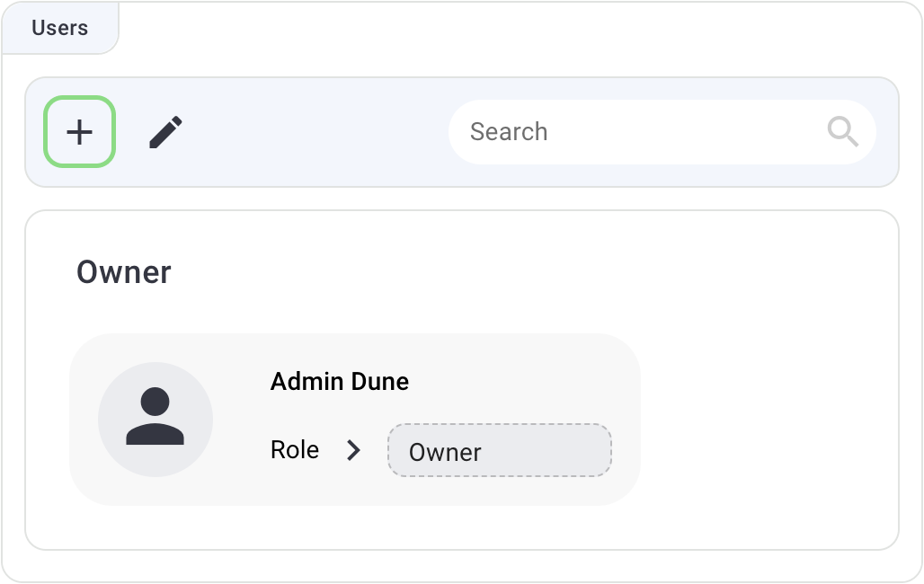This screenshot has width=924, height=584.
Task: Click the Role label on the user card
Action: (295, 449)
